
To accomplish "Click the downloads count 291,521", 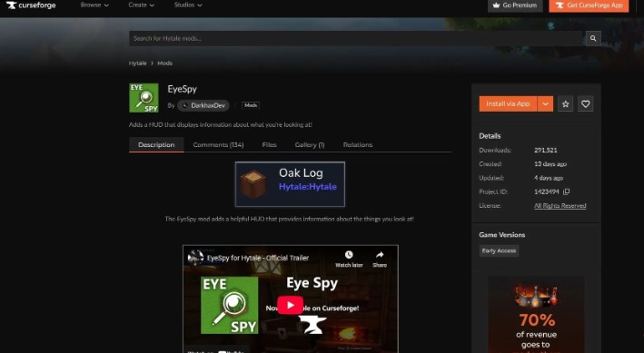I will point(545,151).
